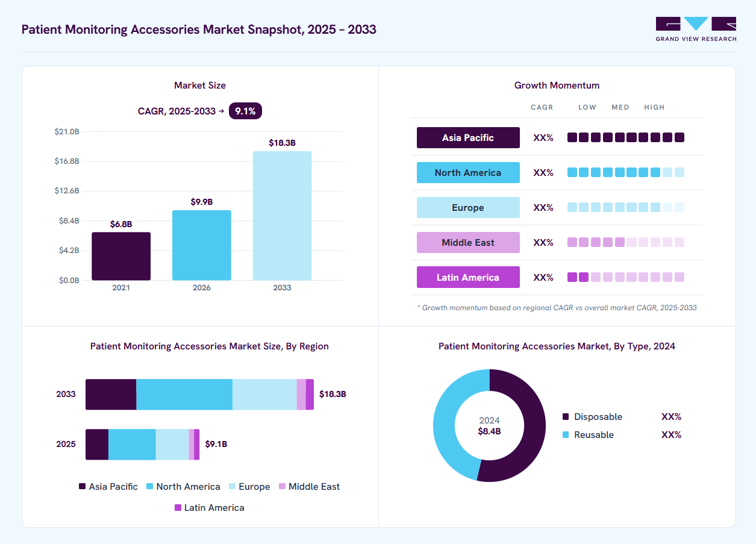The image size is (756, 544).
Task: Click the Asia Pacific segment of 2033 bar
Action: pos(111,395)
